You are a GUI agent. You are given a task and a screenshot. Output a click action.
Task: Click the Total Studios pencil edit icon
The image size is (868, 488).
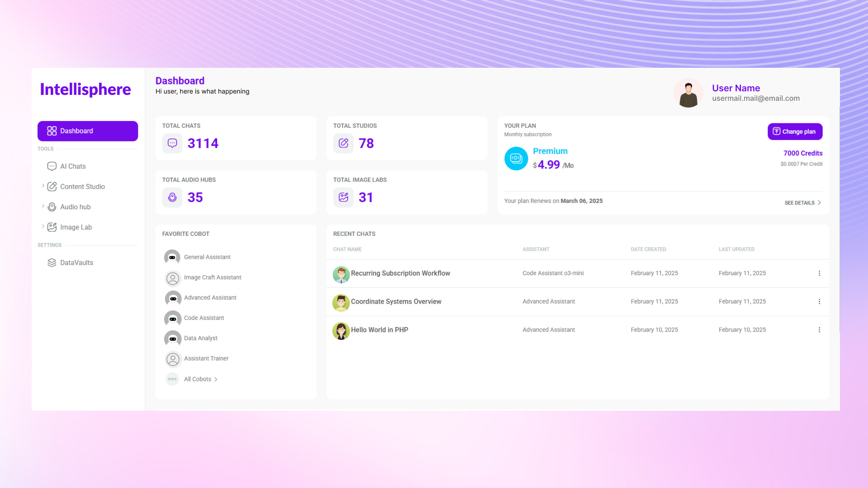tap(343, 143)
